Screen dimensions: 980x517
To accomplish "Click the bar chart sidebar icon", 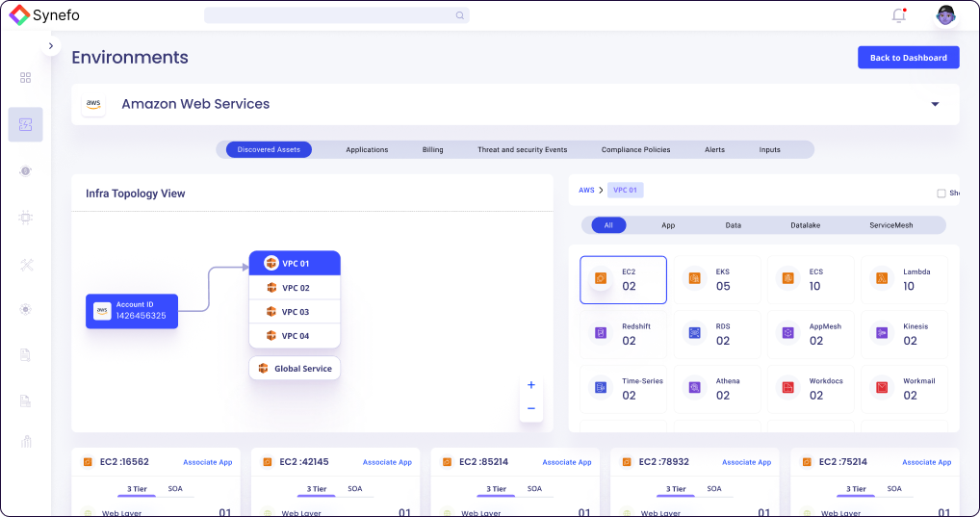I will (26, 441).
